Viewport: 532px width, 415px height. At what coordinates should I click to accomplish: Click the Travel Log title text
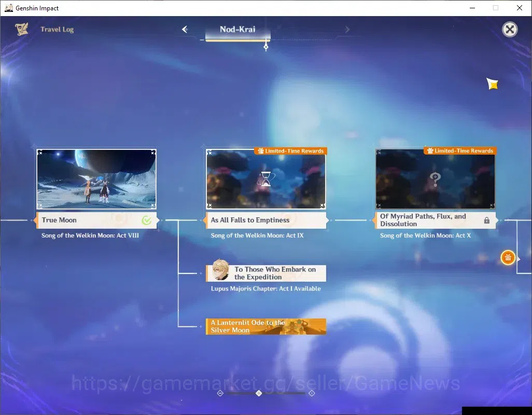click(57, 30)
